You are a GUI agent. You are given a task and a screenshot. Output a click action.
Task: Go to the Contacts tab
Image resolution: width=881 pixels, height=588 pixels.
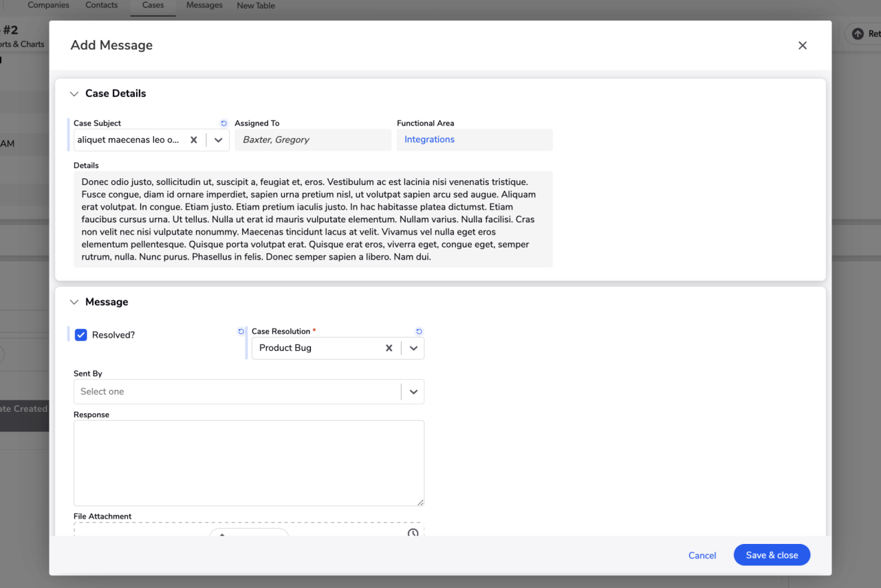pyautogui.click(x=101, y=5)
